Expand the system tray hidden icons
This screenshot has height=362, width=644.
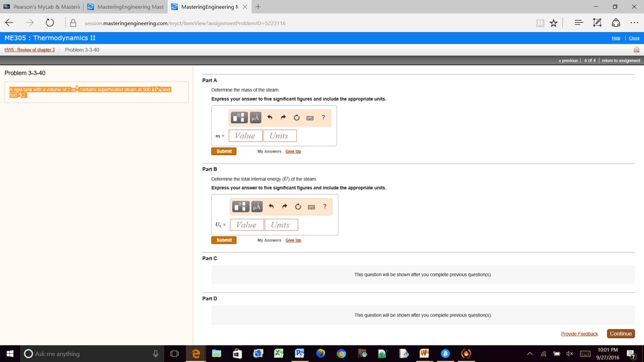coord(530,354)
